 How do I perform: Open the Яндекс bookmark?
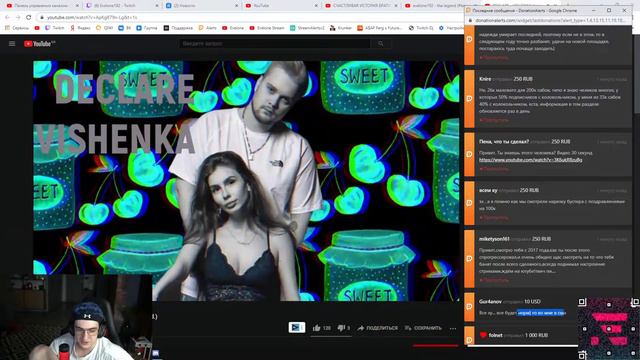click(x=80, y=28)
